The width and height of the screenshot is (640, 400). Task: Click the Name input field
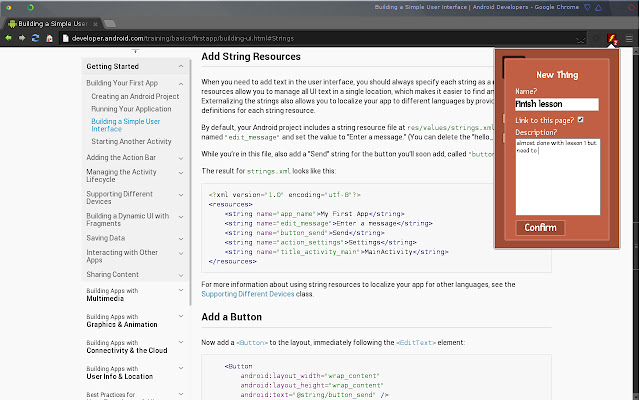pos(556,104)
